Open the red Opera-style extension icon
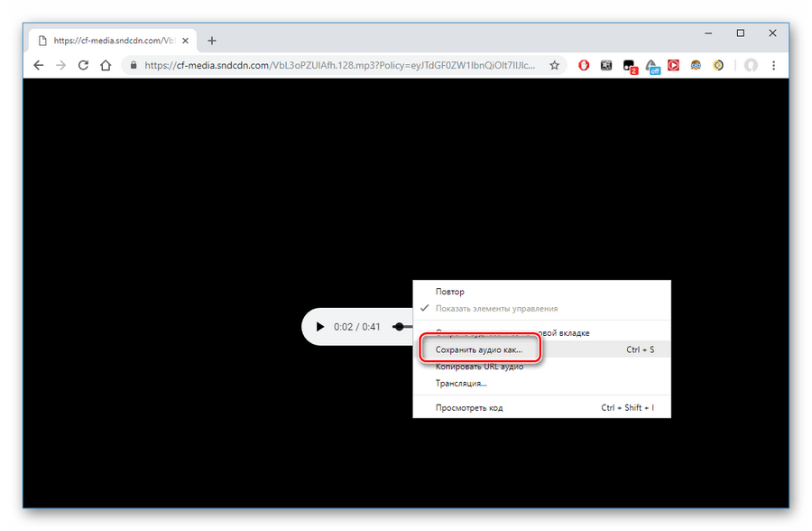This screenshot has width=812, height=531. tap(584, 66)
